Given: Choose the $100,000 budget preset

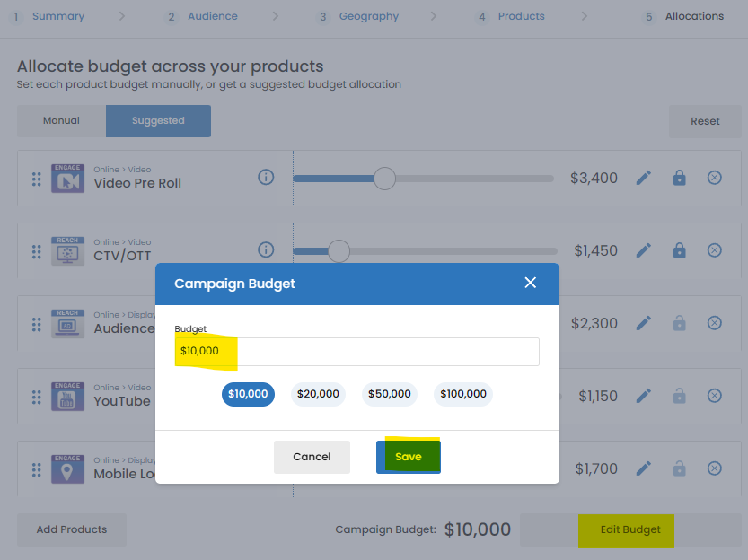Looking at the screenshot, I should tap(463, 394).
